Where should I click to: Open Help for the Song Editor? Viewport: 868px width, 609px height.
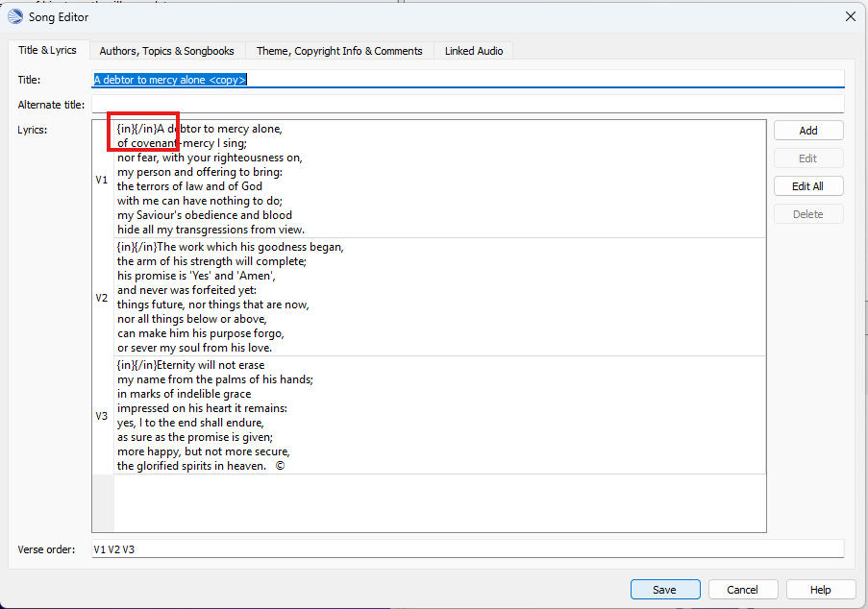[x=820, y=590]
